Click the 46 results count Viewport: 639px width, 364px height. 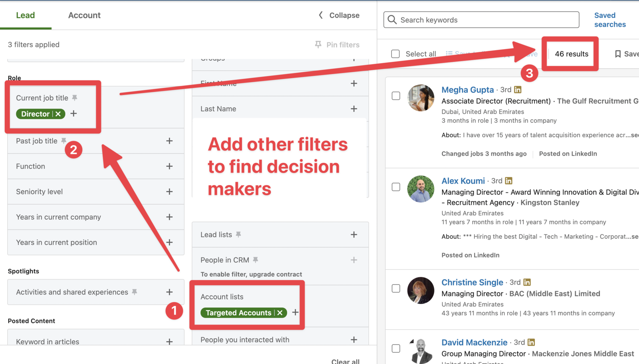point(572,54)
